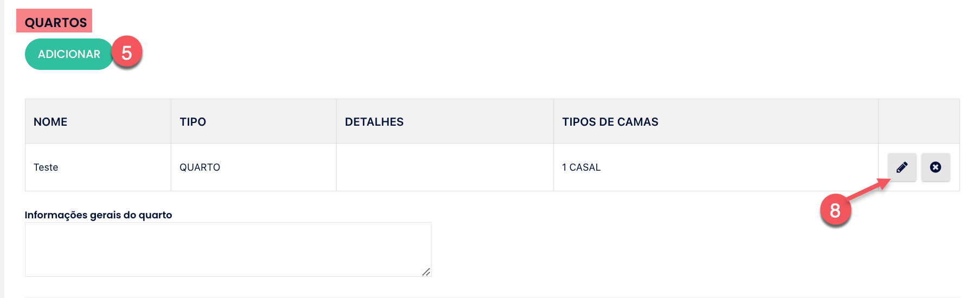Click inside the Informações gerais do quarto textarea
Screen dimensions: 980x298
pos(228,249)
